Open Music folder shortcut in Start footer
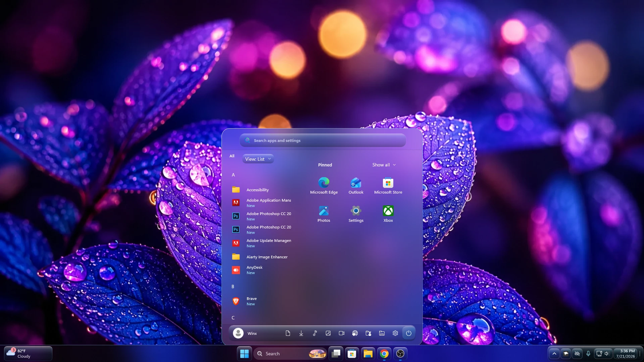This screenshot has width=644, height=362. [314, 333]
